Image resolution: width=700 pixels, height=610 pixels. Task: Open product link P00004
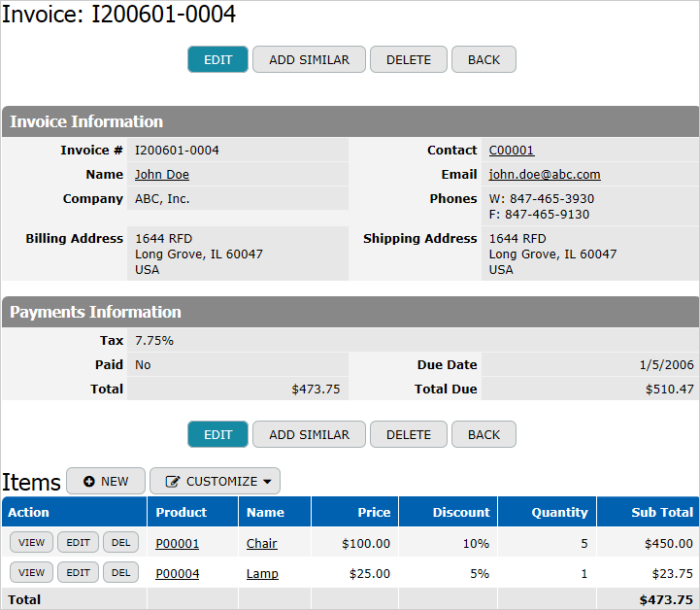[x=178, y=574]
